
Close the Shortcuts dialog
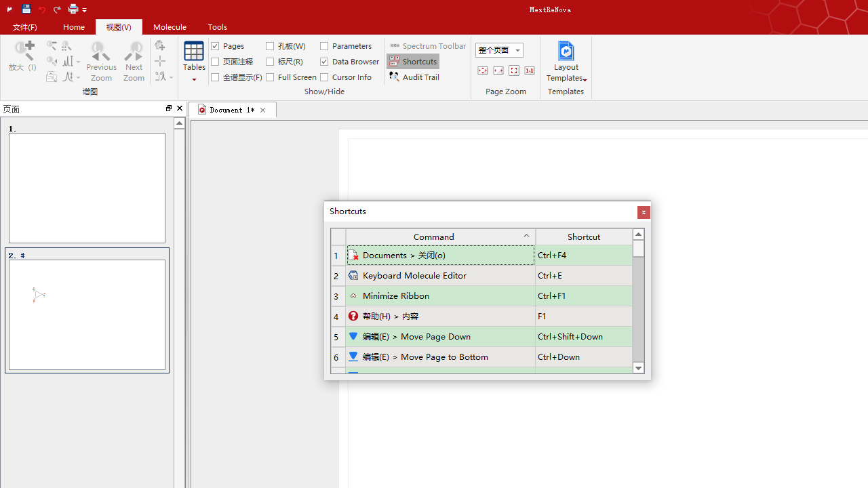point(644,213)
